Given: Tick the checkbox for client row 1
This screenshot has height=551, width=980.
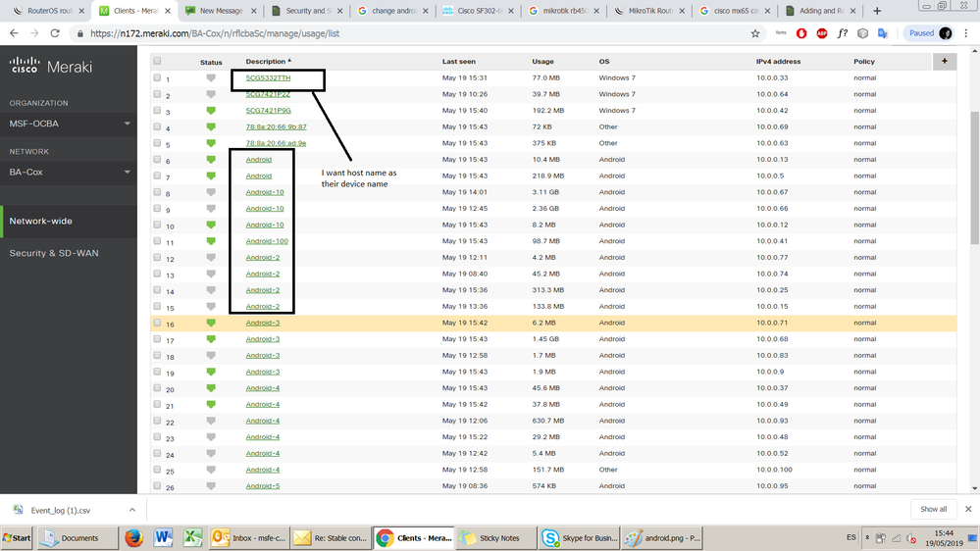Looking at the screenshot, I should pyautogui.click(x=157, y=78).
